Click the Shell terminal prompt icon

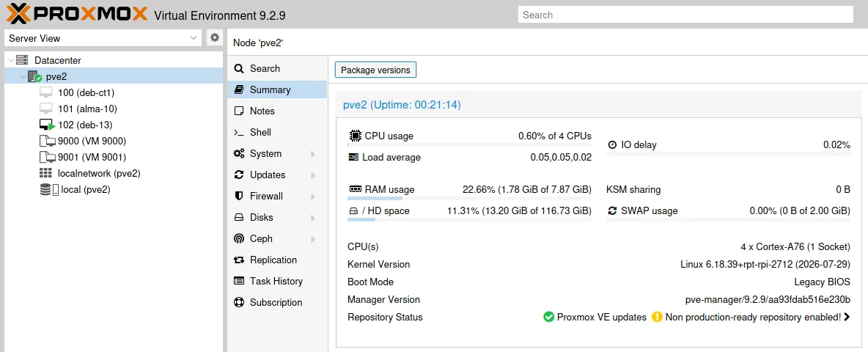(x=239, y=132)
